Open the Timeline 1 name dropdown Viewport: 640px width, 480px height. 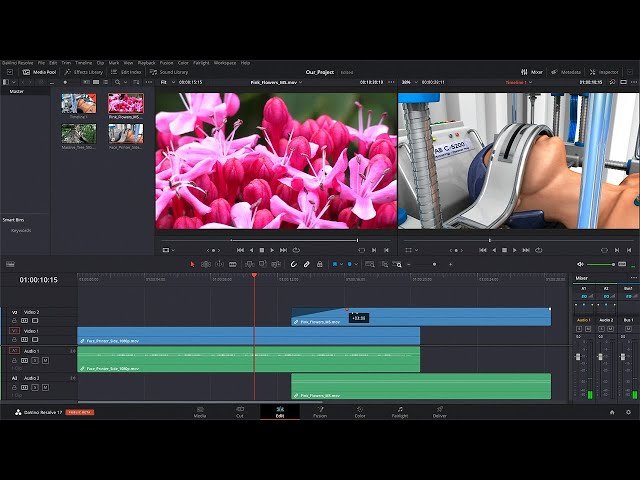(518, 82)
